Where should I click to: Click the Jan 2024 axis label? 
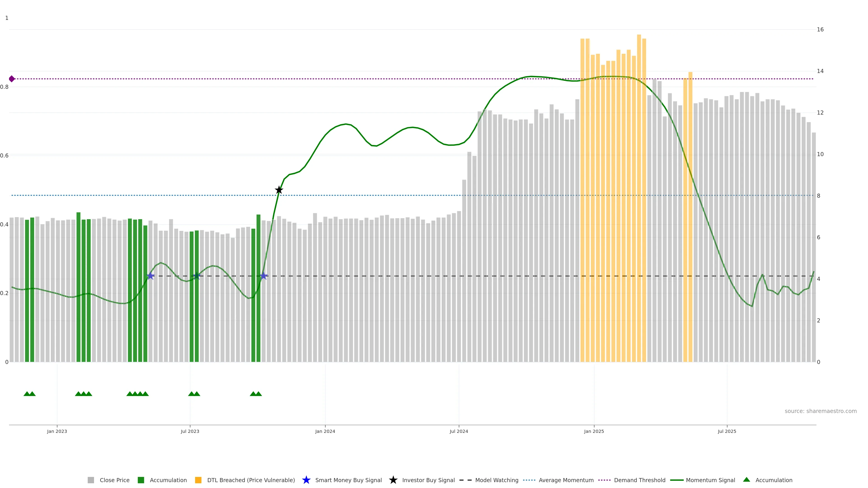point(325,431)
